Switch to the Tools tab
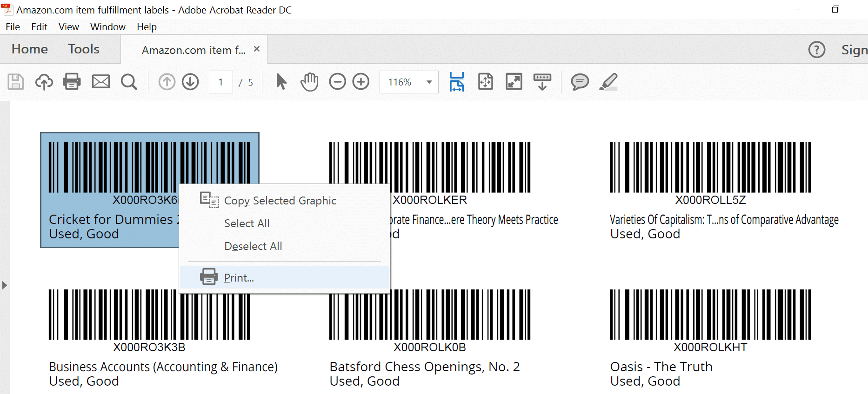 point(84,49)
